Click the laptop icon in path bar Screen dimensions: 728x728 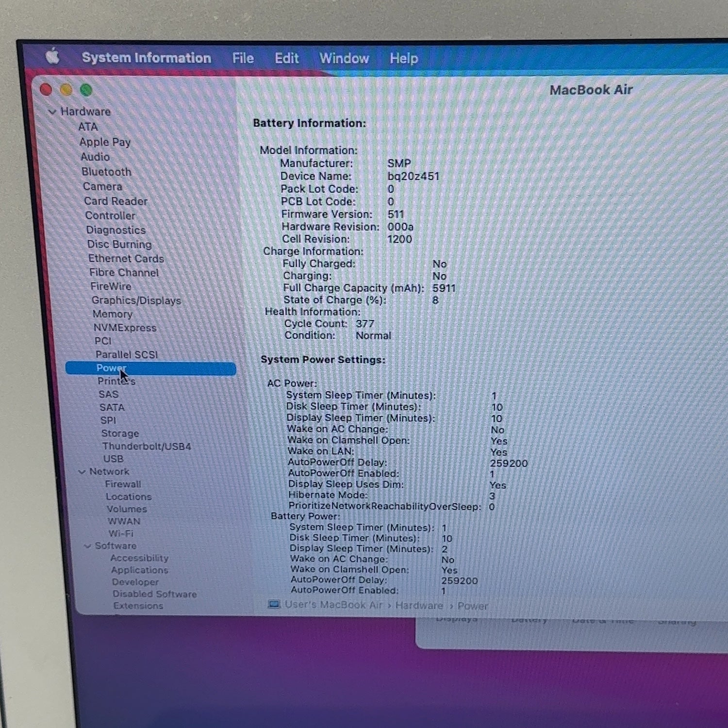[274, 604]
